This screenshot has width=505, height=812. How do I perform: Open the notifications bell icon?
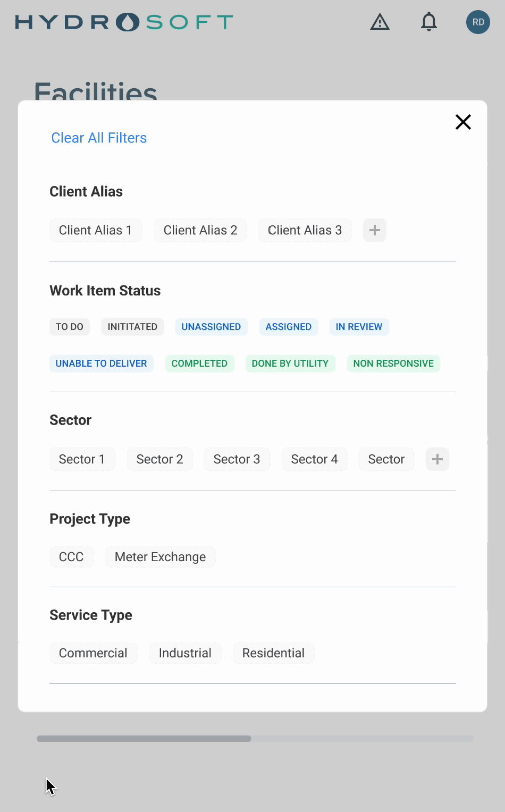pyautogui.click(x=428, y=22)
